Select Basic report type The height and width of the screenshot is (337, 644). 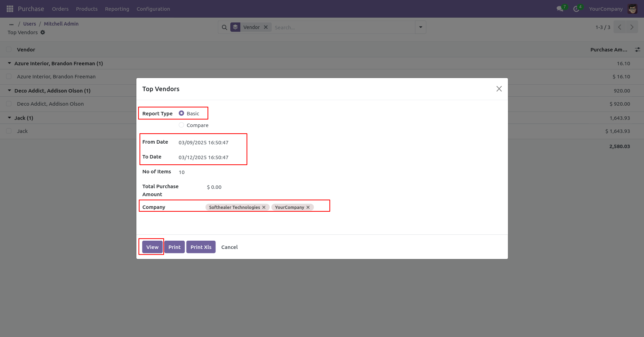coord(181,113)
